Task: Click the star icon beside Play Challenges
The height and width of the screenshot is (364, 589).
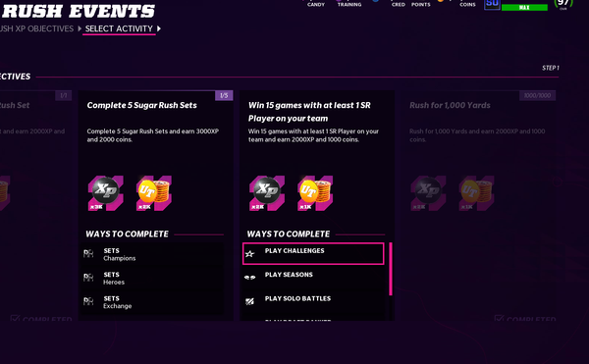Action: [249, 254]
